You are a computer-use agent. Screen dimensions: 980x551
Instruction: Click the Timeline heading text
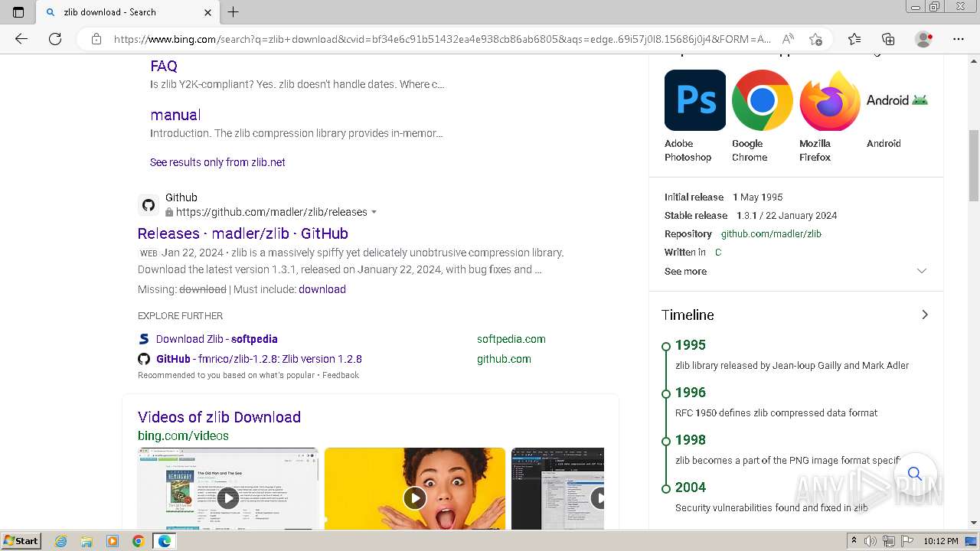click(688, 315)
